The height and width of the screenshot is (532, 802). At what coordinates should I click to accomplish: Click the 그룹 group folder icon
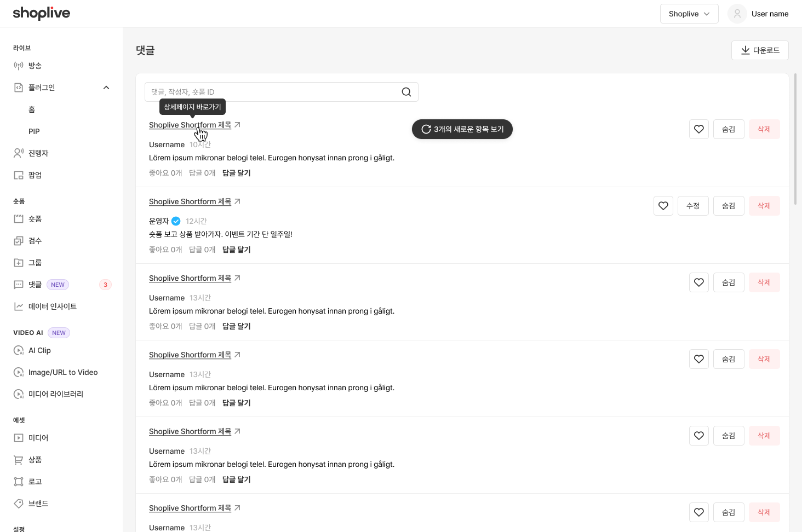pyautogui.click(x=19, y=263)
